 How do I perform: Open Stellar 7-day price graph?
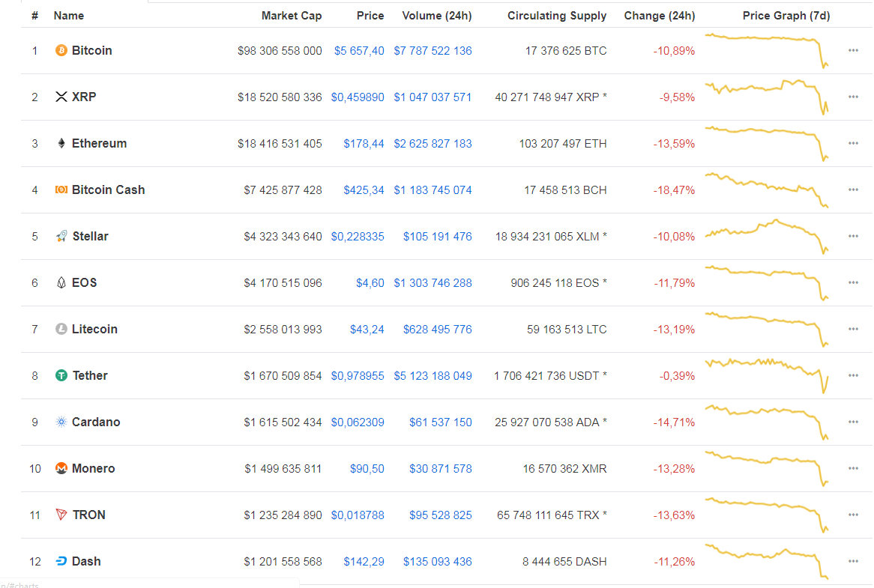click(x=767, y=236)
